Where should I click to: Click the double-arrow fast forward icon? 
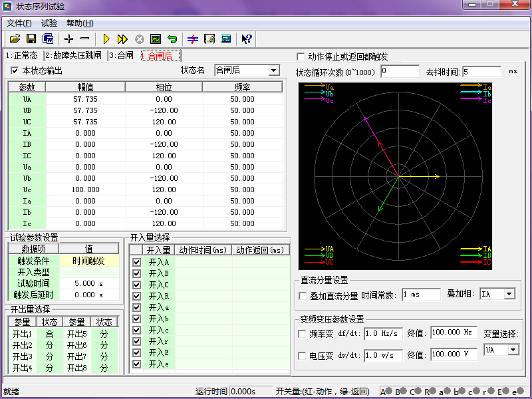click(x=123, y=39)
